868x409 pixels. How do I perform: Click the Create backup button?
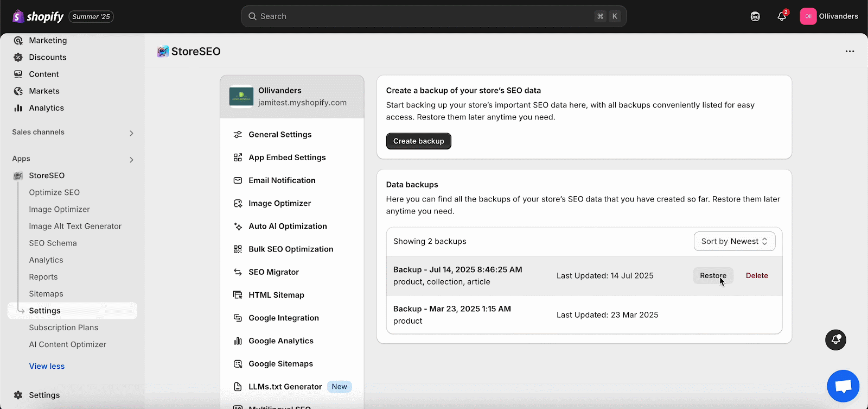pos(418,141)
